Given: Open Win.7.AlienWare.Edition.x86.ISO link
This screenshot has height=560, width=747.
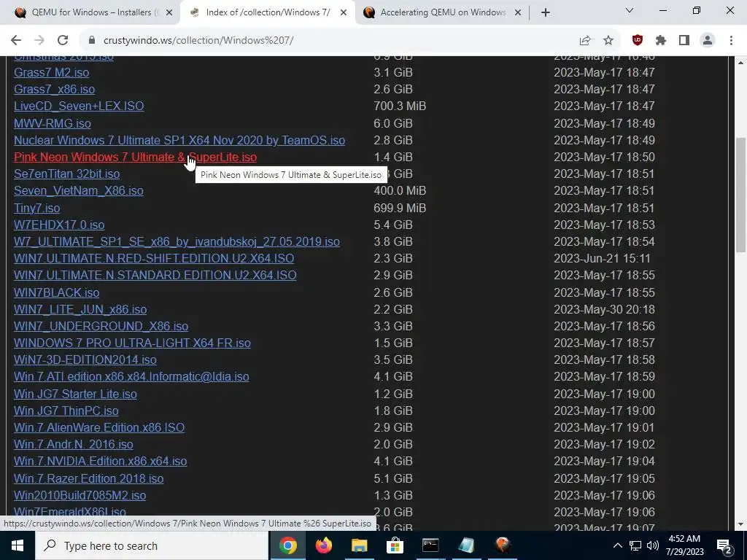Looking at the screenshot, I should tap(99, 427).
